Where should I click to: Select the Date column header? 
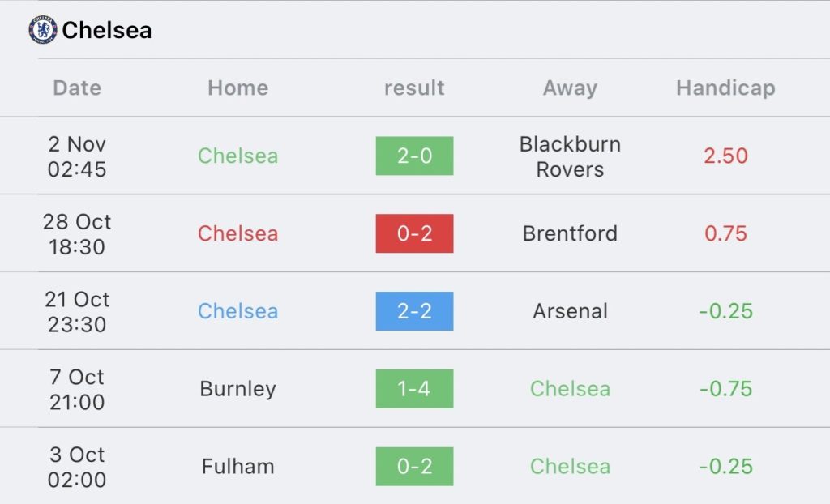pos(77,88)
